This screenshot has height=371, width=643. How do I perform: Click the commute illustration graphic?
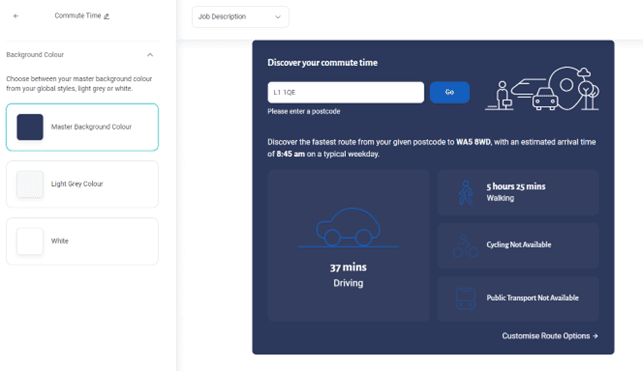[x=542, y=89]
